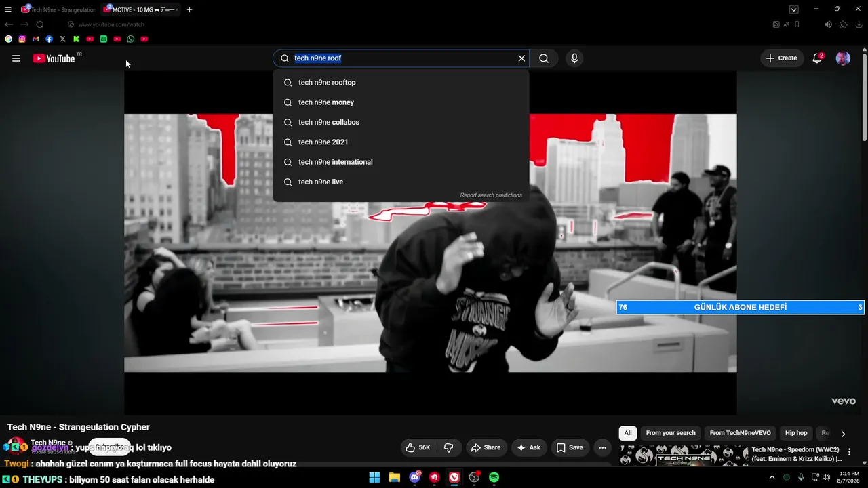This screenshot has width=868, height=488.
Task: Click the Tech N9ne - Strangeulation Cypher title
Action: coord(79,427)
